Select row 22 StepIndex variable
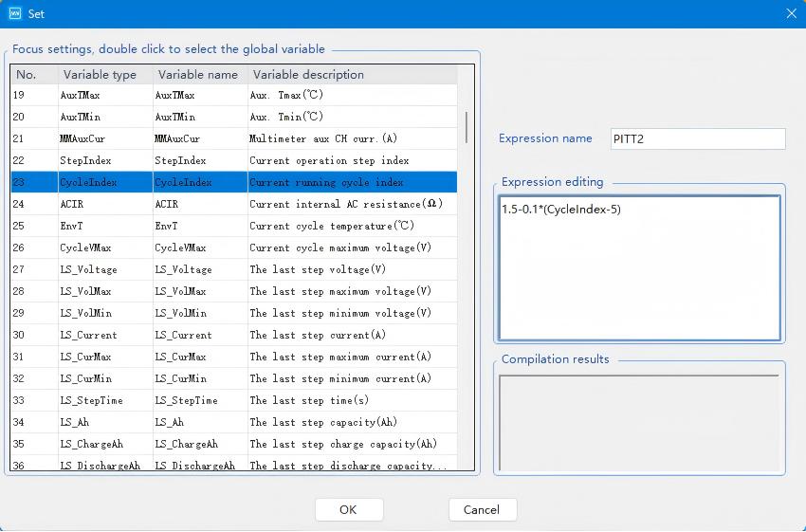 click(x=234, y=160)
